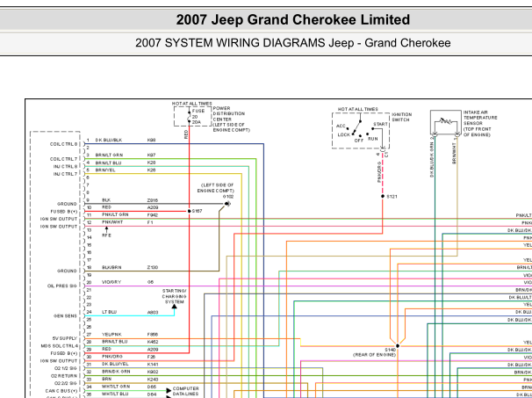This screenshot has width=532, height=398.
Task: Click the 'S167' splice label
Action: tap(198, 211)
